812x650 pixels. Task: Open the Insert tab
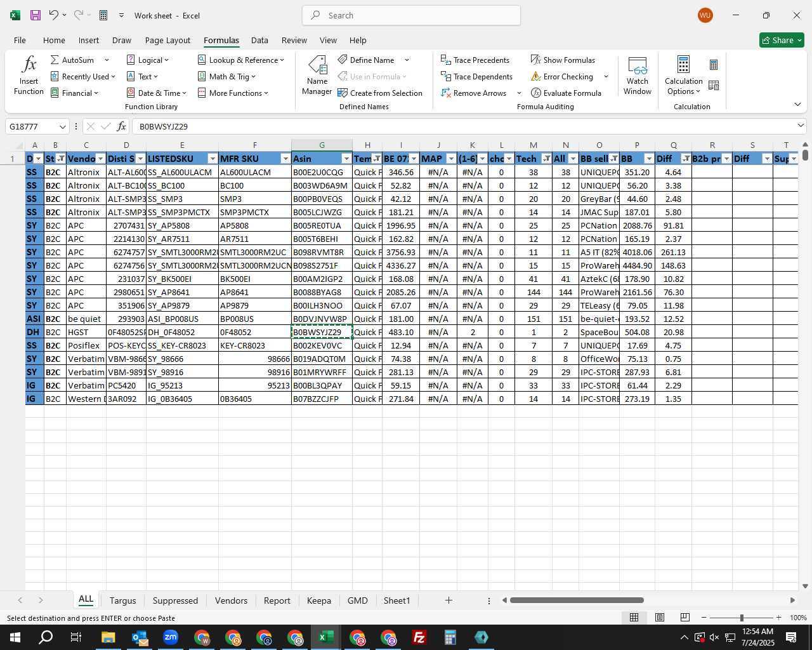[89, 40]
